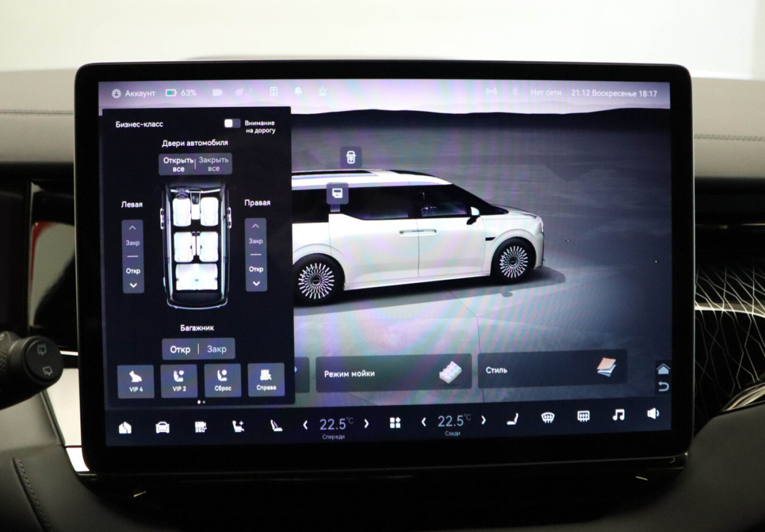Screen dimensions: 765x532
Task: Click left door down chevron (Откр)
Action: [x=133, y=285]
